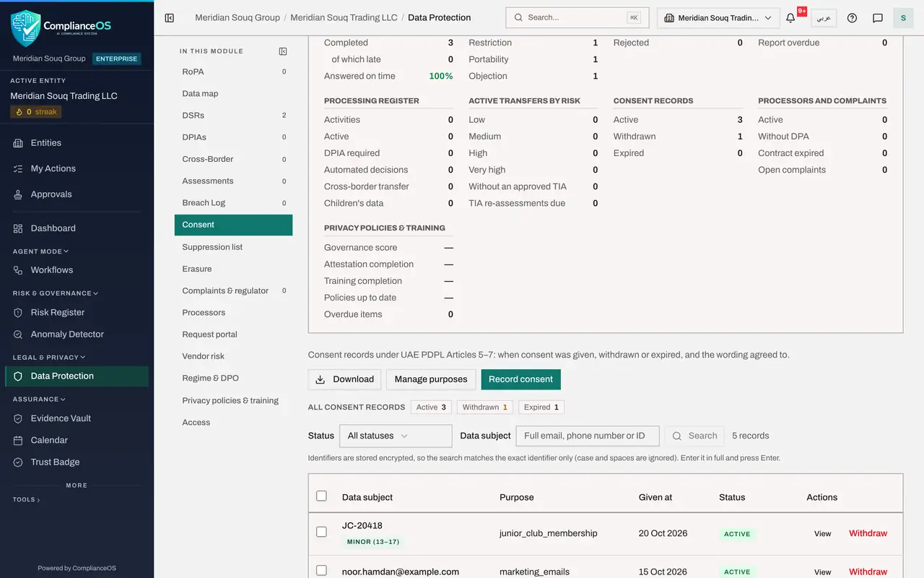
Task: Open the Anomaly Detector sidebar icon
Action: pos(18,335)
